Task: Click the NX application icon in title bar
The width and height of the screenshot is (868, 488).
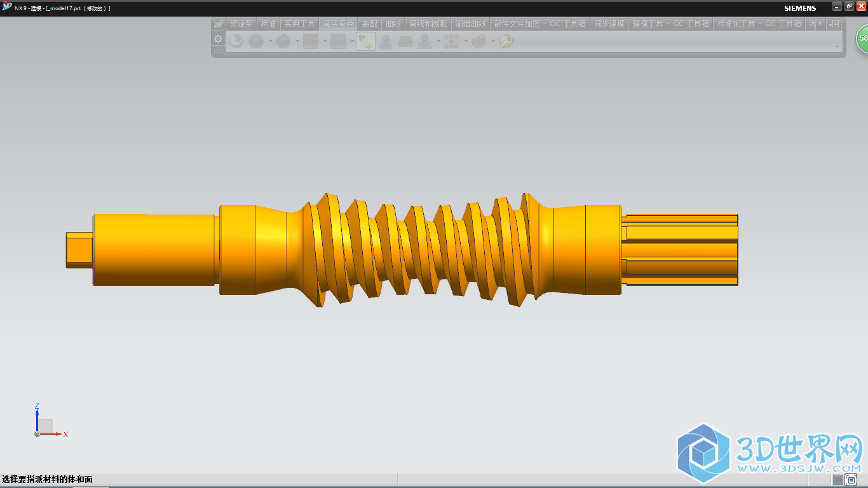Action: [x=7, y=7]
